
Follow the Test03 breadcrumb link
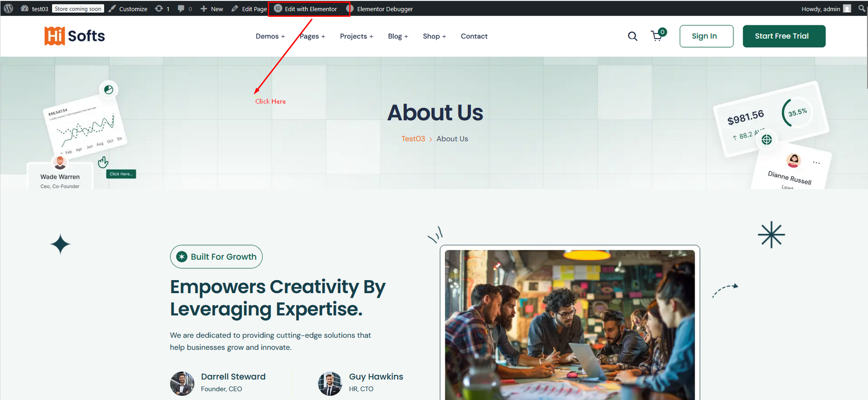point(413,139)
